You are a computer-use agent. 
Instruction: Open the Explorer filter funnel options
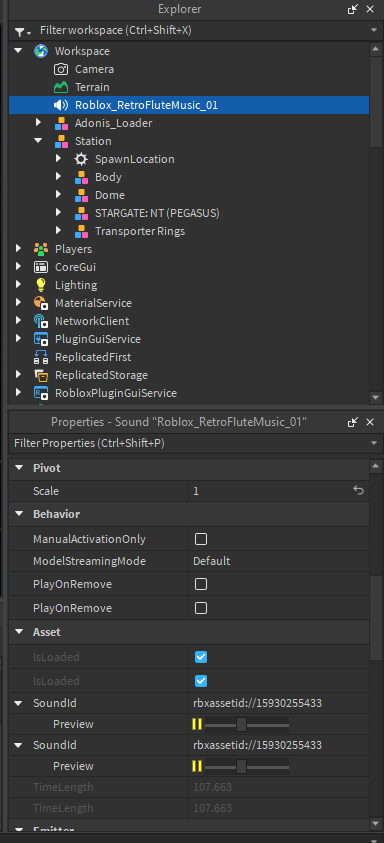[x=22, y=31]
